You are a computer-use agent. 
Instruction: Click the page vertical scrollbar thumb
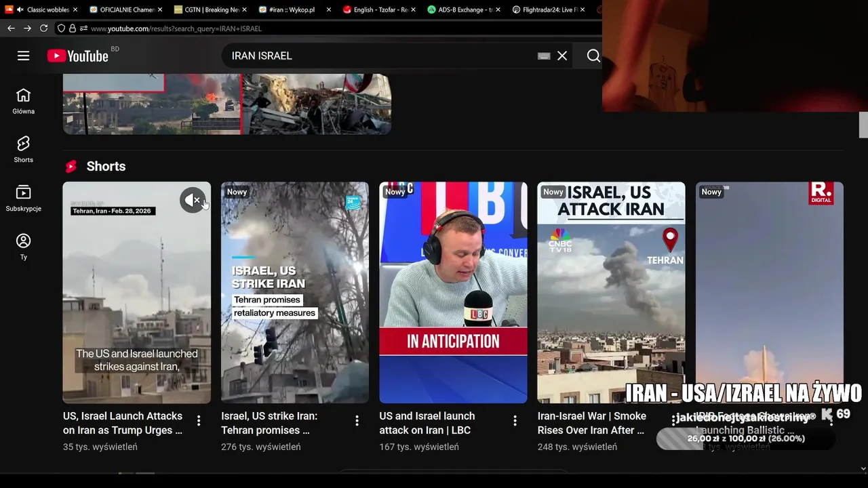point(863,125)
